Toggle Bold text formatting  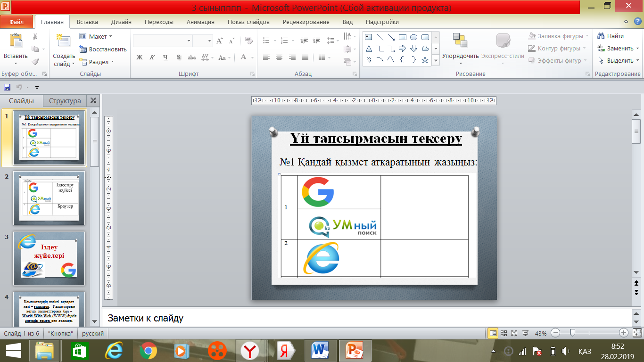point(140,58)
